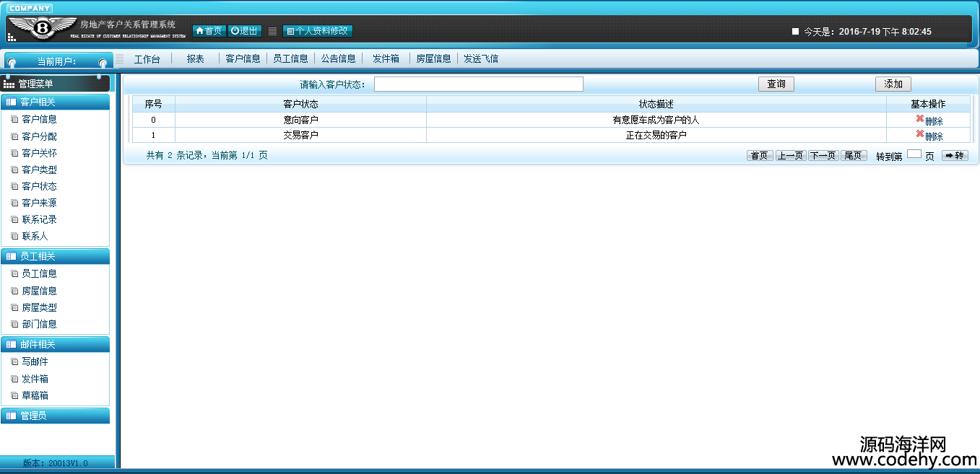Click the icon beside 房屋类型 in sidebar
This screenshot has height=474, width=980.
14,308
